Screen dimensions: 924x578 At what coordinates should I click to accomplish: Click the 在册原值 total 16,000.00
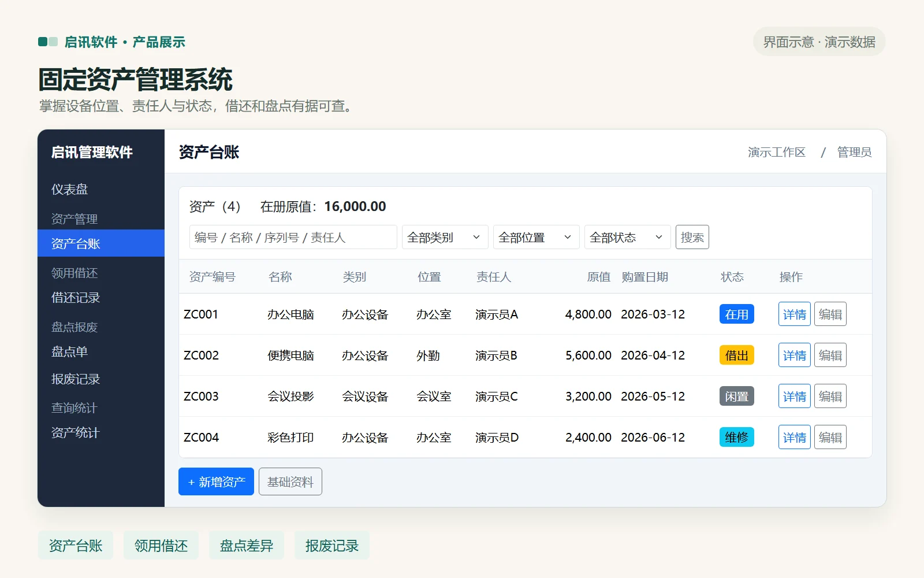coord(355,206)
